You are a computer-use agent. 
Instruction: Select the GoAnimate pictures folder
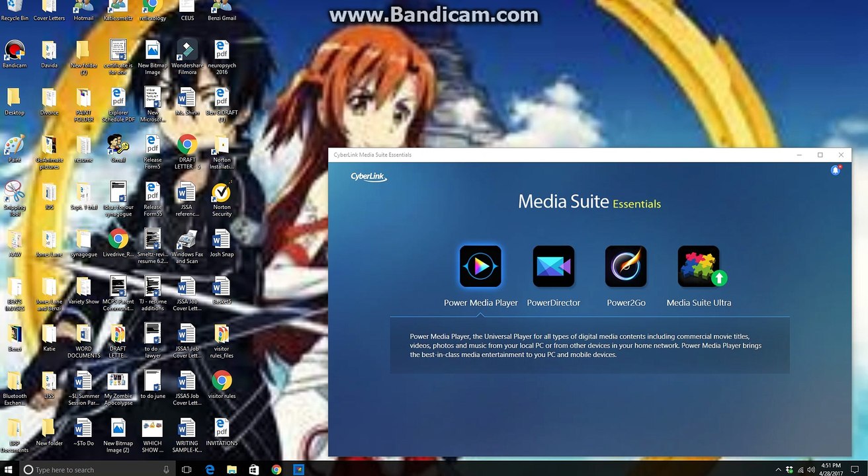tap(49, 152)
